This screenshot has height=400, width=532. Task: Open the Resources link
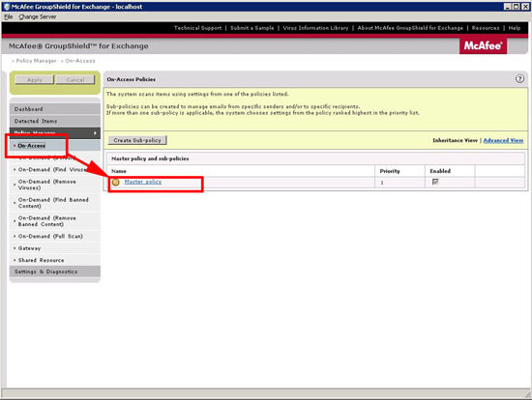coord(486,28)
